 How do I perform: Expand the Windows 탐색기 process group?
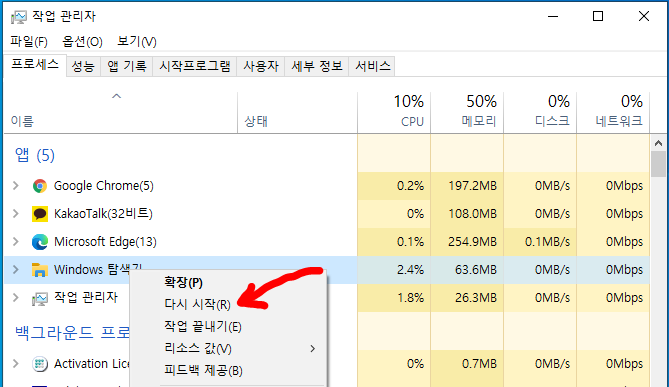coord(16,270)
